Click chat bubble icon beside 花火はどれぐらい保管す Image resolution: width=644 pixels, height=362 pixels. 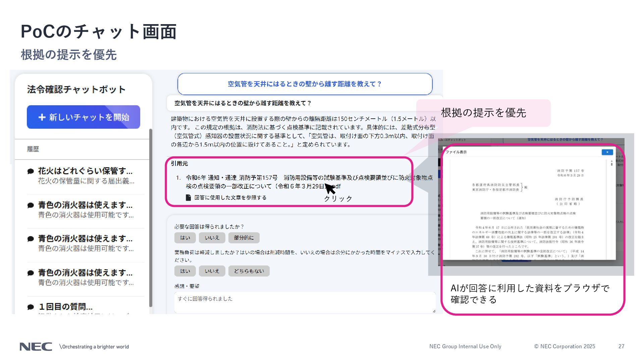coord(31,171)
